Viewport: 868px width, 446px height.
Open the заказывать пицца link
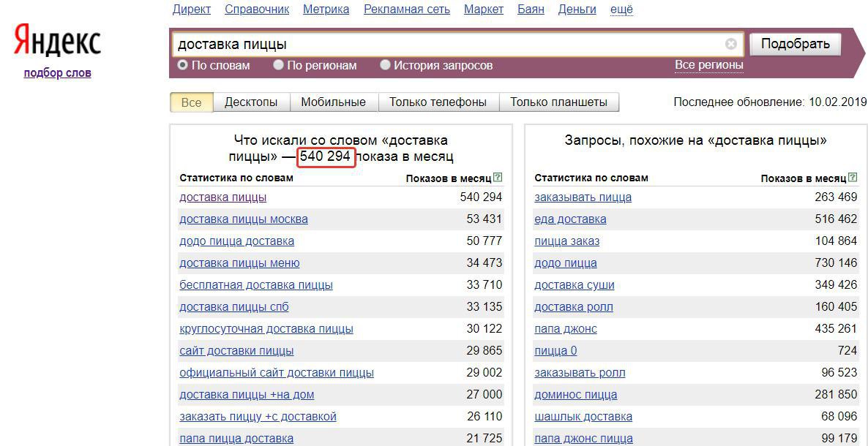pos(583,197)
